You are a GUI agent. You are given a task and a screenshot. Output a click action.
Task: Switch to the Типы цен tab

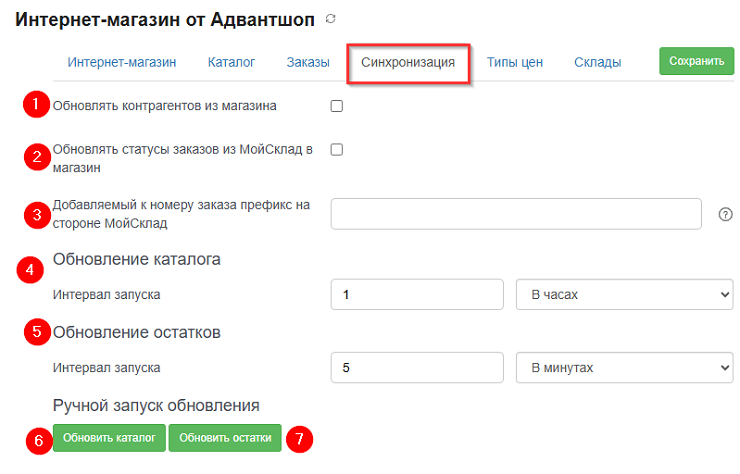pyautogui.click(x=514, y=62)
